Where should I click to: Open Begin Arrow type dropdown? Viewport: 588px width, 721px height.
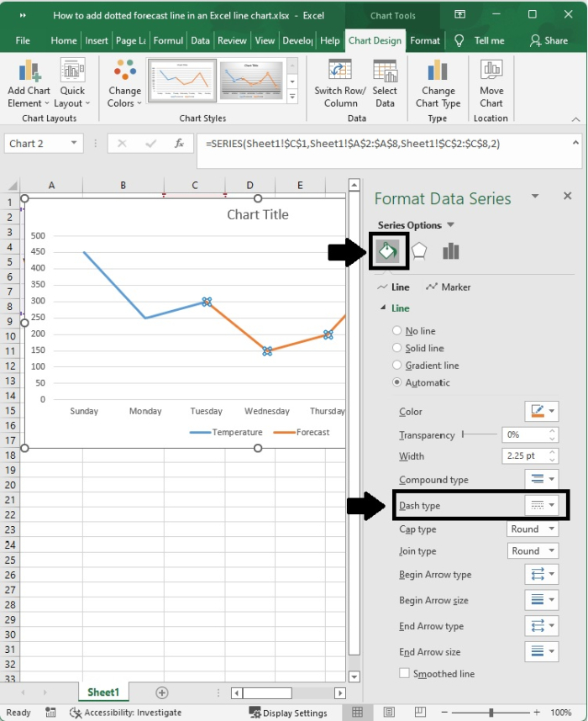click(542, 574)
